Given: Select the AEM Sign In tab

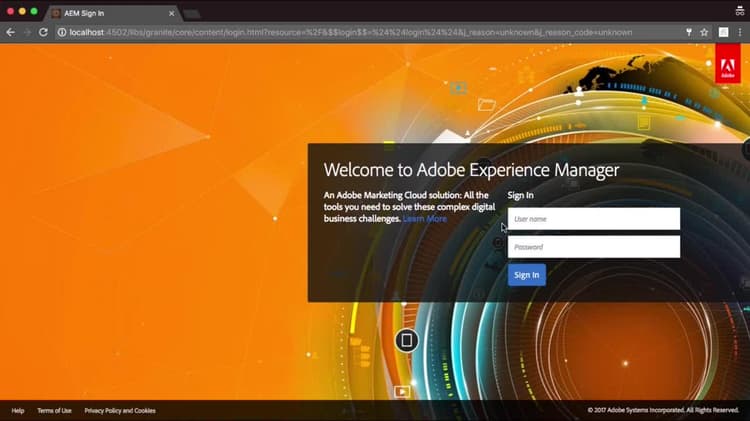Looking at the screenshot, I should point(112,13).
